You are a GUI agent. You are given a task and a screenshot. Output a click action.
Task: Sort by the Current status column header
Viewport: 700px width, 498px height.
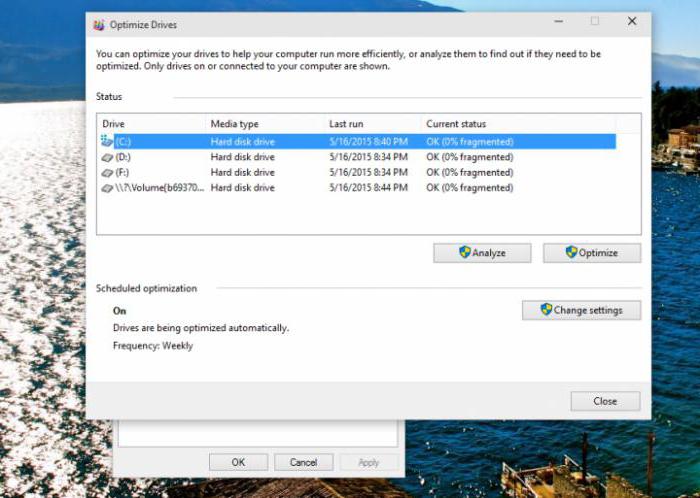[x=515, y=124]
